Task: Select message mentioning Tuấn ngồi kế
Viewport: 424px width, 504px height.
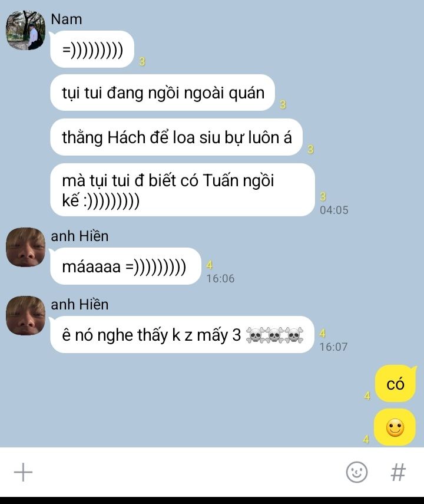Action: 183,190
